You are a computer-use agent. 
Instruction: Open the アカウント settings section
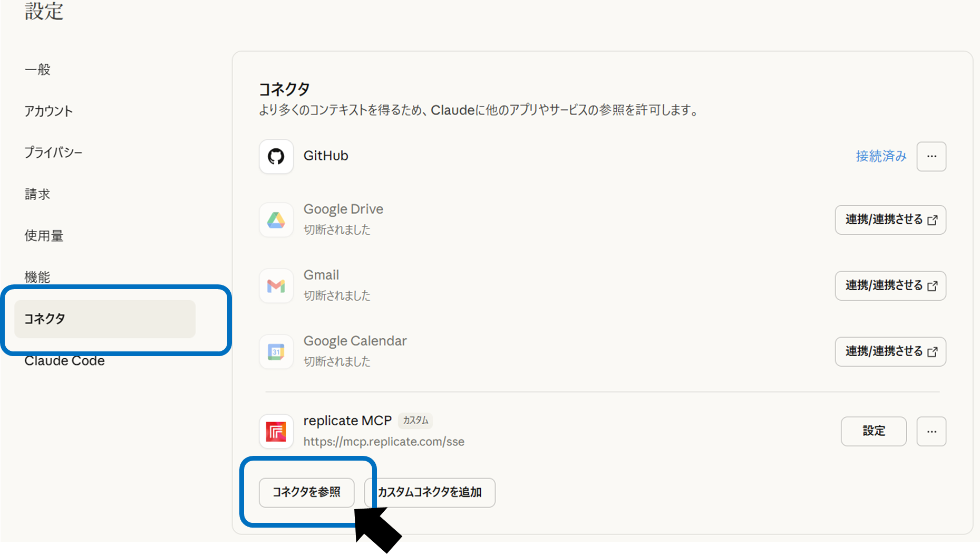coord(48,111)
